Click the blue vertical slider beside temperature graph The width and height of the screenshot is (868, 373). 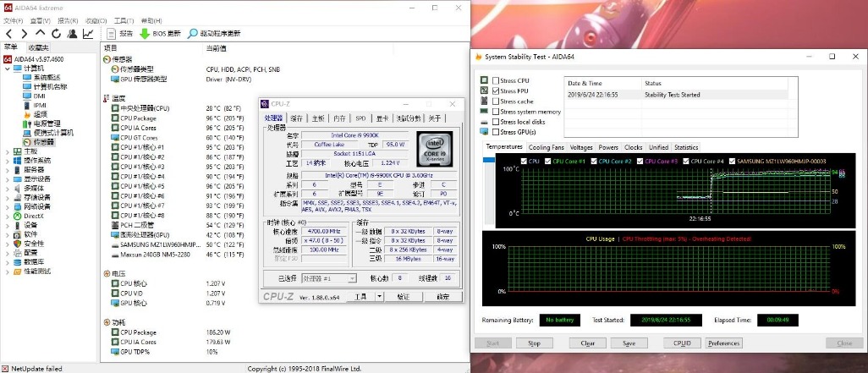tap(489, 160)
